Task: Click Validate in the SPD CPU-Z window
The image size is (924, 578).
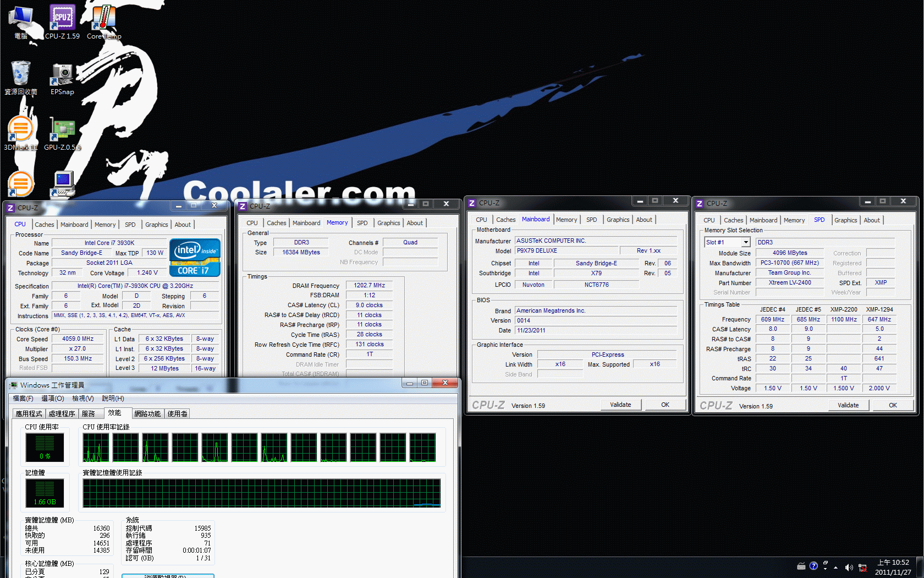Action: 848,405
